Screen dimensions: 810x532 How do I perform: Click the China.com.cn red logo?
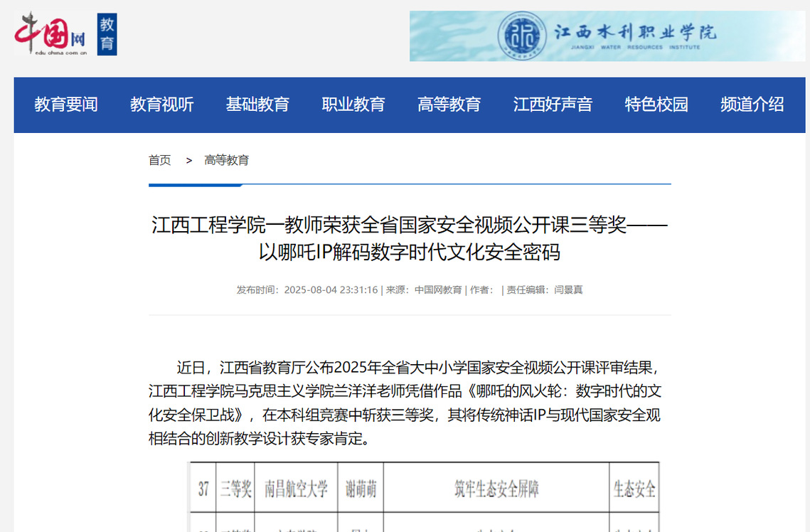50,33
